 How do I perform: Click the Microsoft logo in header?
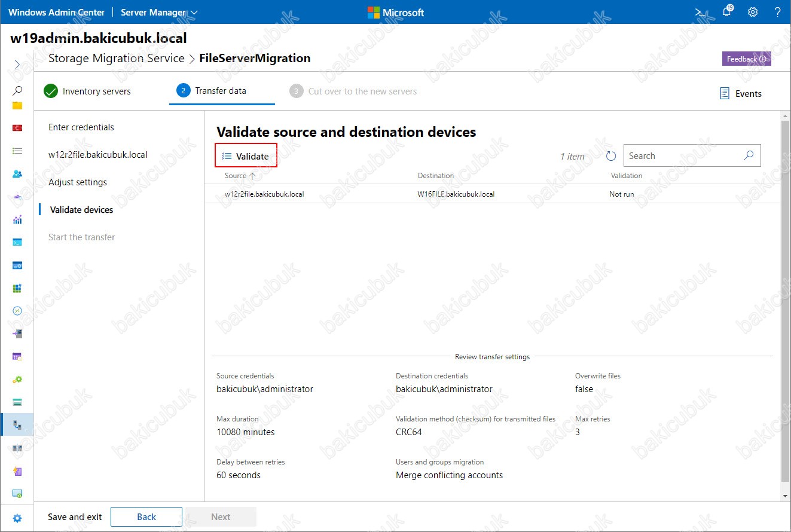point(395,12)
